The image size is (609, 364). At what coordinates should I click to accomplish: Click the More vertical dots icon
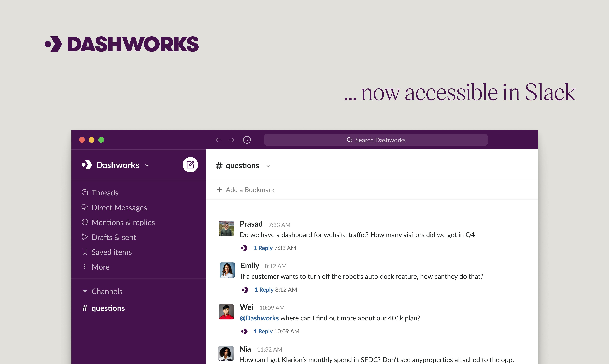click(x=85, y=267)
